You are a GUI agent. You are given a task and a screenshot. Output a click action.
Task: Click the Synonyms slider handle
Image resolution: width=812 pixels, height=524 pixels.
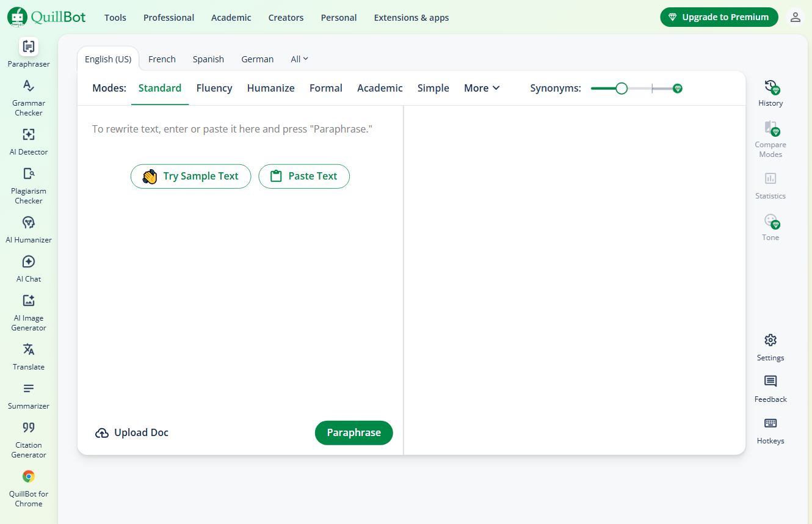(x=622, y=89)
